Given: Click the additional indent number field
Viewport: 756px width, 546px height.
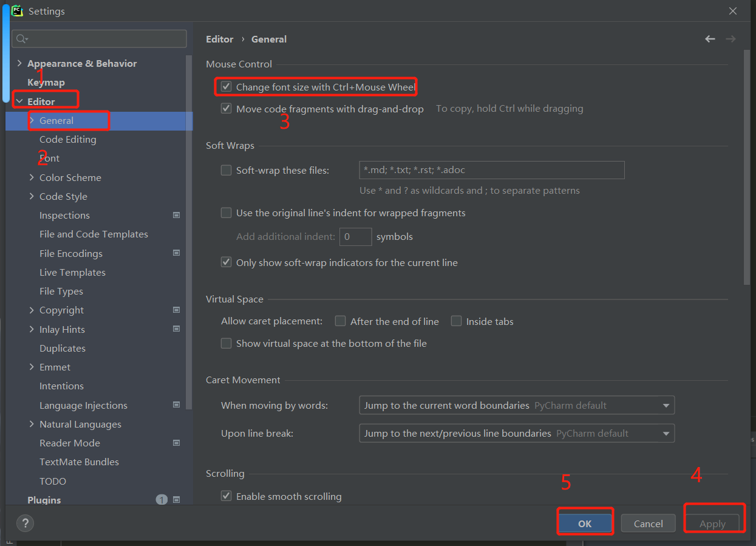Looking at the screenshot, I should pos(356,237).
